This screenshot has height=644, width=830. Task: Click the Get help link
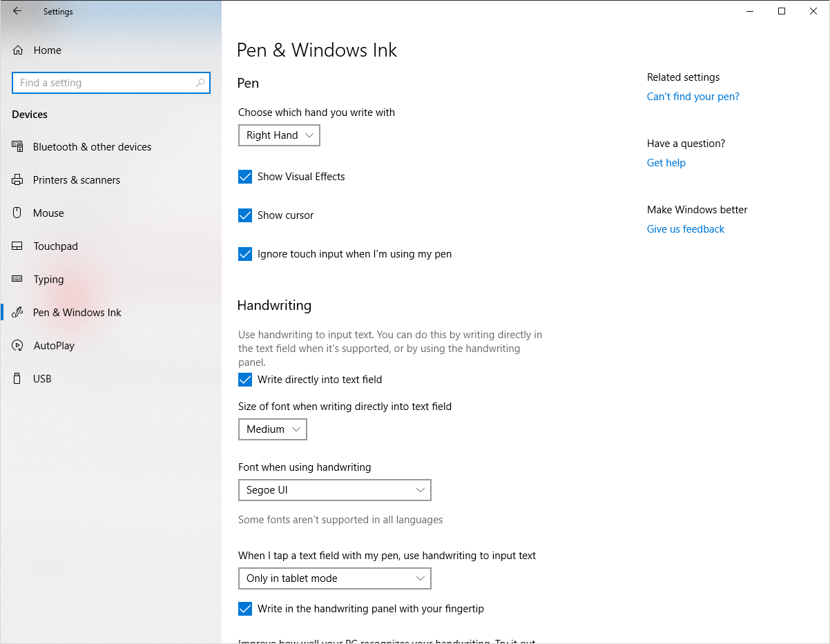coord(666,163)
